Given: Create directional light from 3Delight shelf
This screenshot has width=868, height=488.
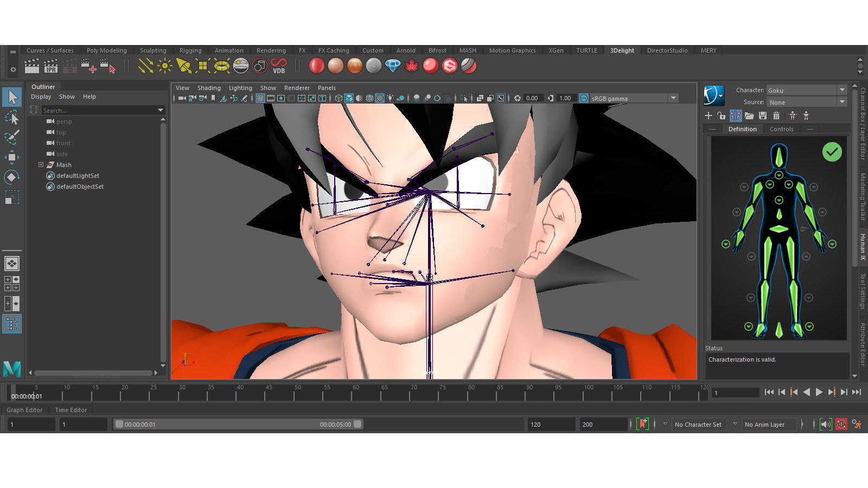Looking at the screenshot, I should click(x=145, y=66).
